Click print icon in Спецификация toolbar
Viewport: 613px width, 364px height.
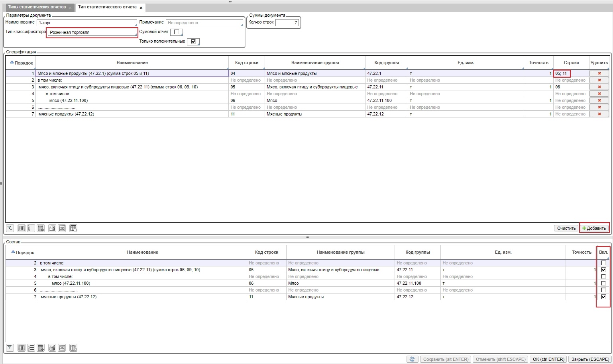(52, 228)
